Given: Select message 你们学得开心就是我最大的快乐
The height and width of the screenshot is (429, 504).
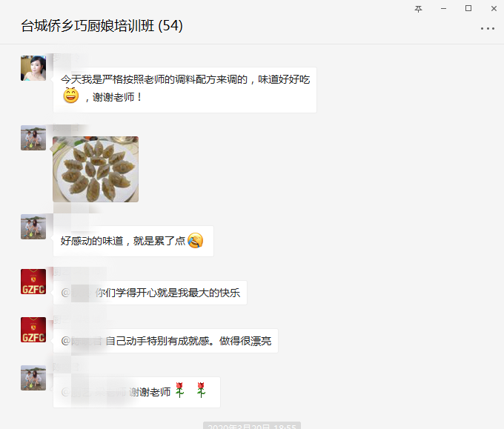Looking at the screenshot, I should pos(150,293).
